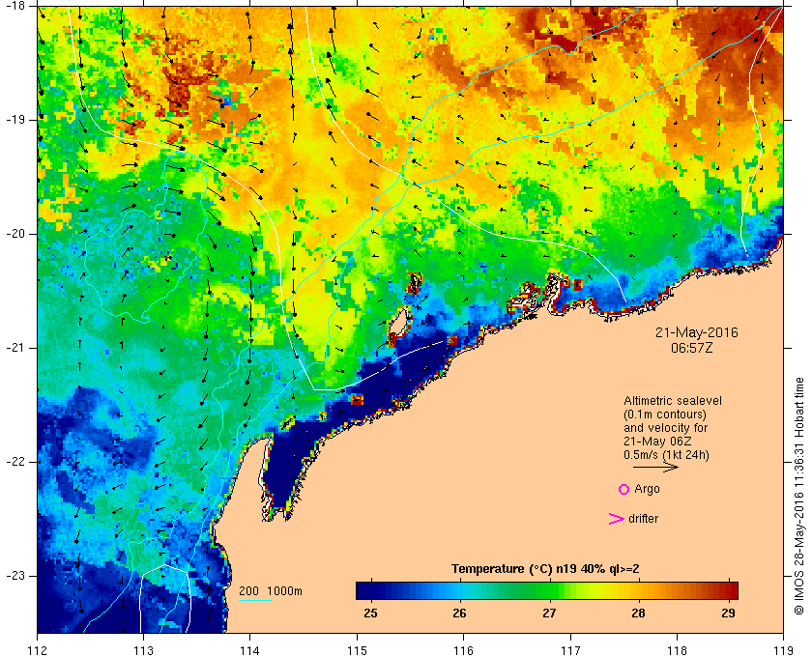Click the longitude axis label 114
812x657 pixels.
click(x=250, y=650)
